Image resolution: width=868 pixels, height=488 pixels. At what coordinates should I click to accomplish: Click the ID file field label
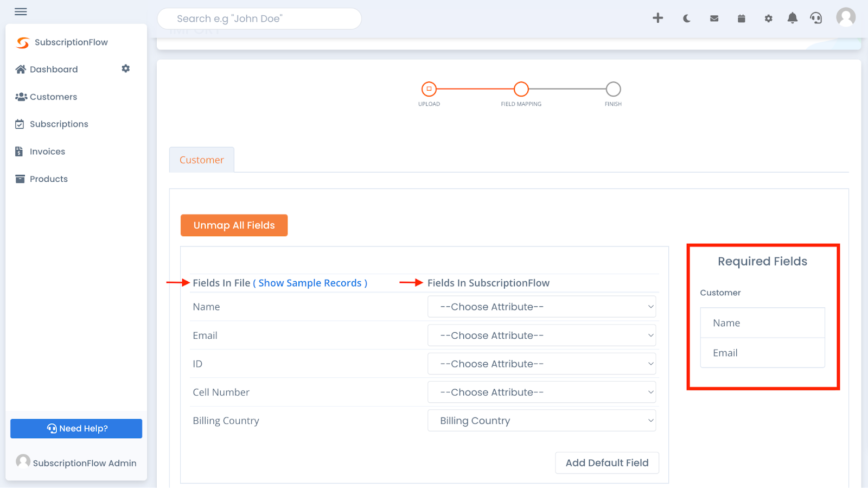197,364
